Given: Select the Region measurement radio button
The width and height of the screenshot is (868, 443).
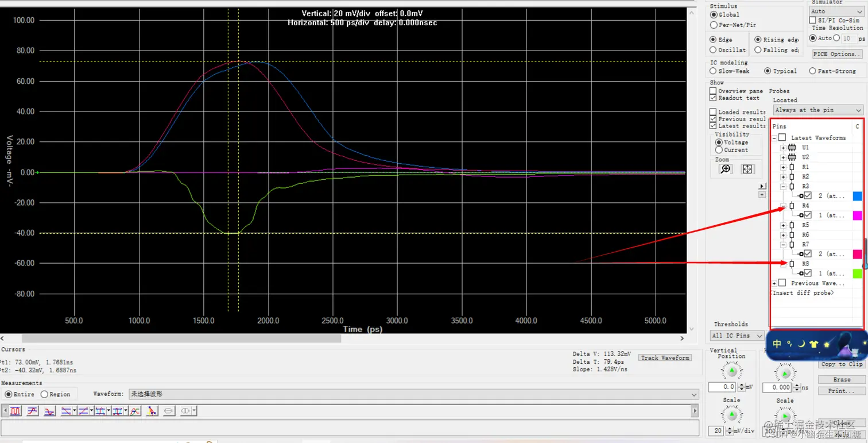Looking at the screenshot, I should [x=44, y=395].
